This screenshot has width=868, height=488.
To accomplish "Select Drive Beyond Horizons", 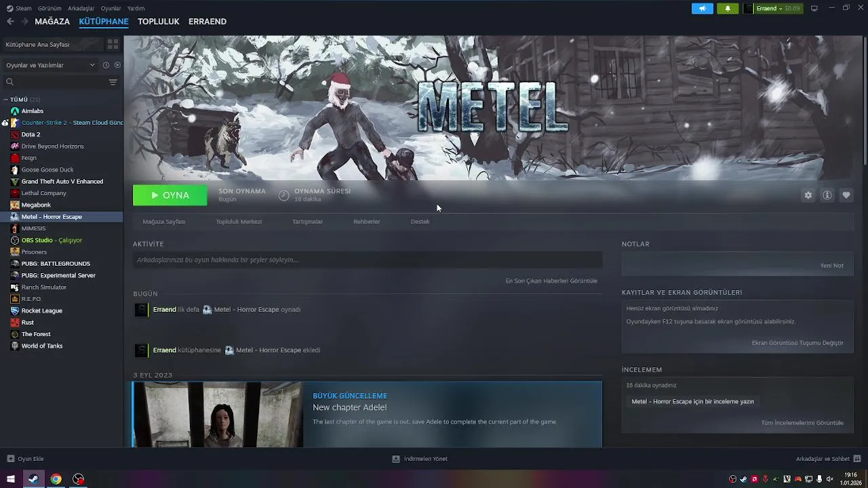I will (52, 146).
